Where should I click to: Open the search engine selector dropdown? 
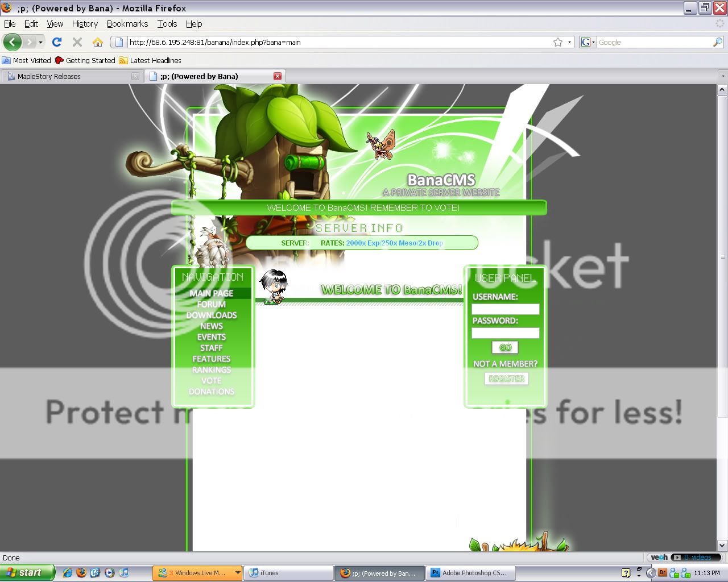coord(588,42)
